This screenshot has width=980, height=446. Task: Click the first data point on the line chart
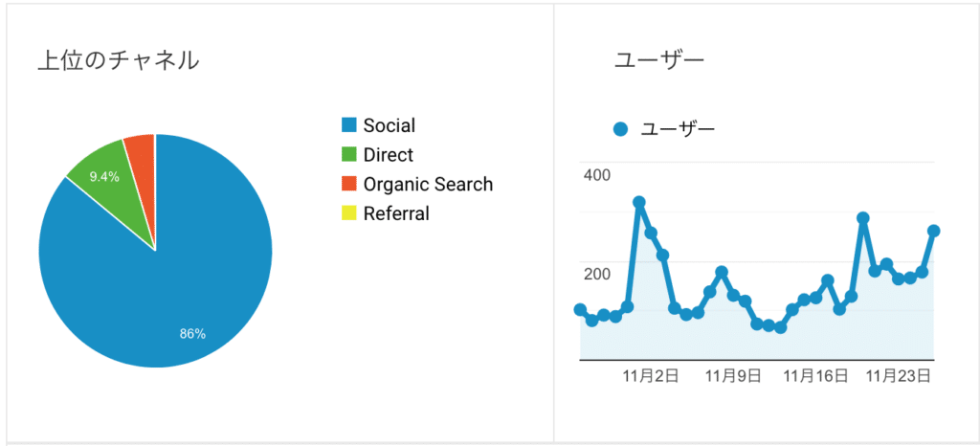(580, 309)
